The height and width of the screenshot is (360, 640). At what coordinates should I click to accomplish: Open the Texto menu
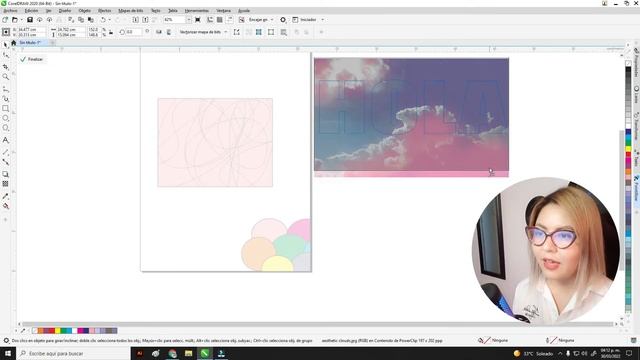click(156, 11)
